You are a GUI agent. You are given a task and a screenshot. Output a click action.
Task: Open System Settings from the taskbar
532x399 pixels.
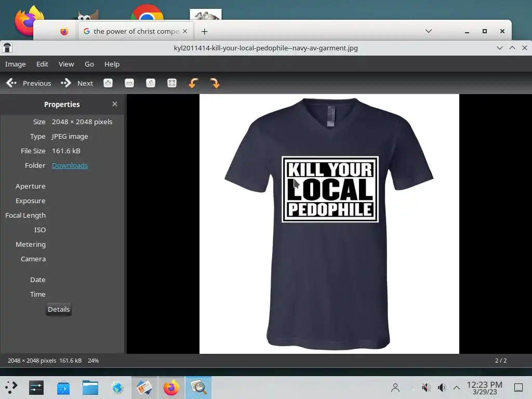[36, 388]
